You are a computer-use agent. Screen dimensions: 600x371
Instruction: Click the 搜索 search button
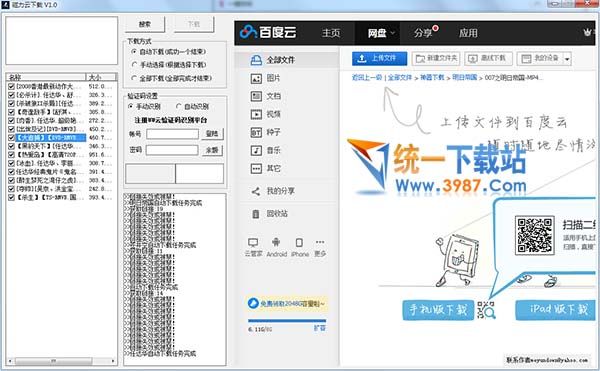click(145, 24)
